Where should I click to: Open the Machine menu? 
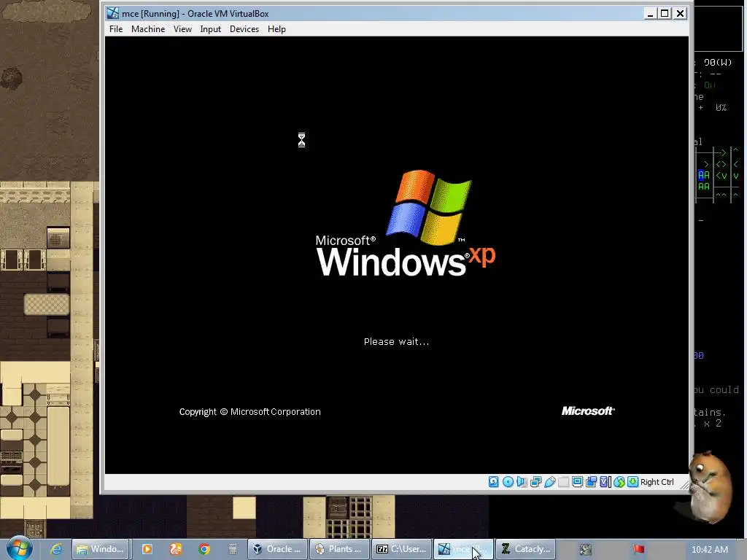(x=148, y=29)
